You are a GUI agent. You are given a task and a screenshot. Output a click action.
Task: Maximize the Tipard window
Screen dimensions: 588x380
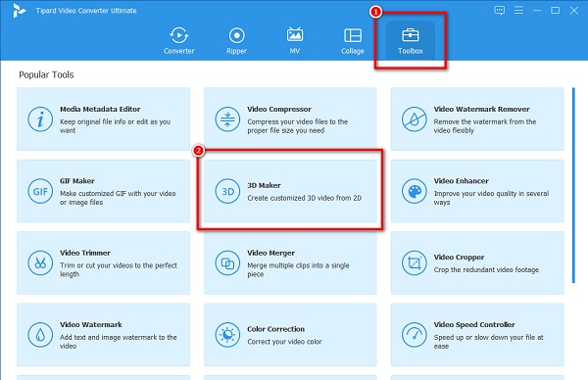pyautogui.click(x=556, y=11)
